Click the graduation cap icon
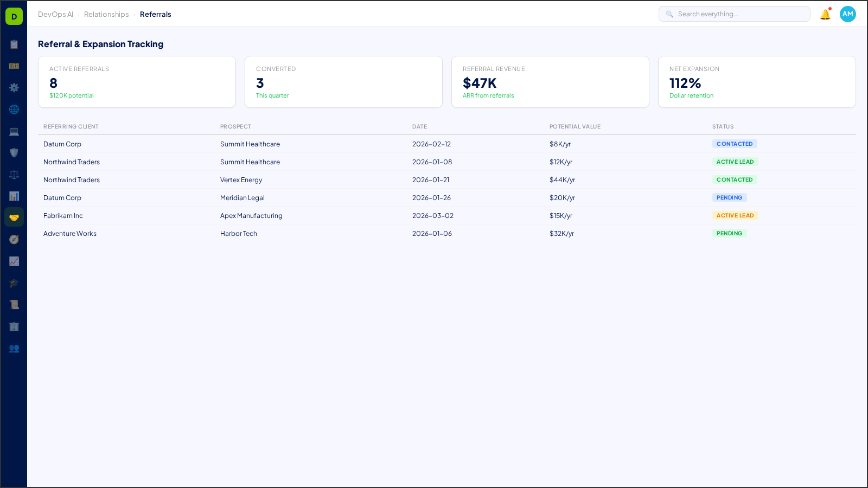This screenshot has height=488, width=868. [14, 282]
